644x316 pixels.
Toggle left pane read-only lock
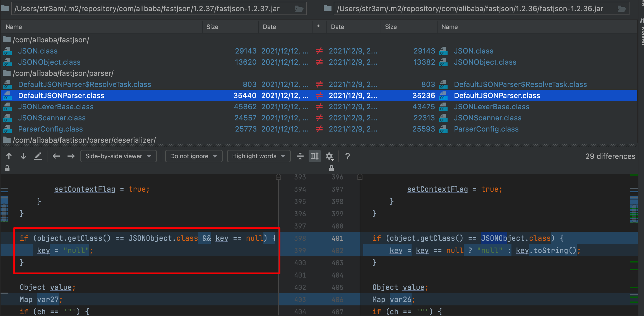point(7,168)
